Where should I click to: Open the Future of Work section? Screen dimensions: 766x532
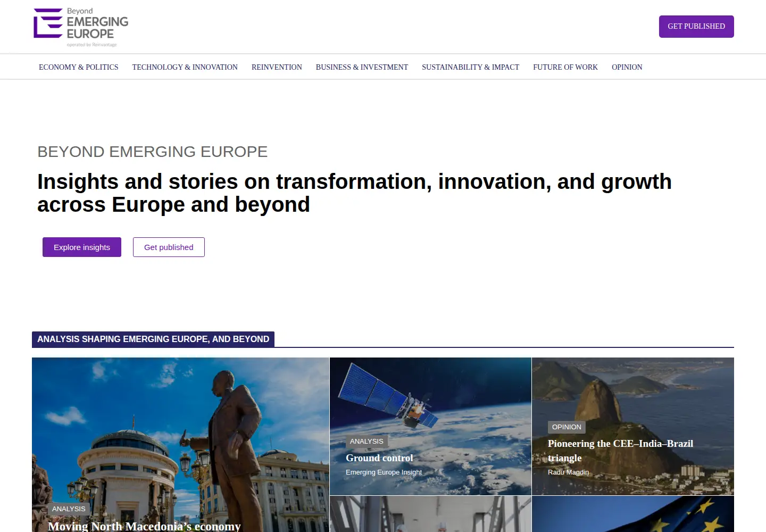point(565,67)
